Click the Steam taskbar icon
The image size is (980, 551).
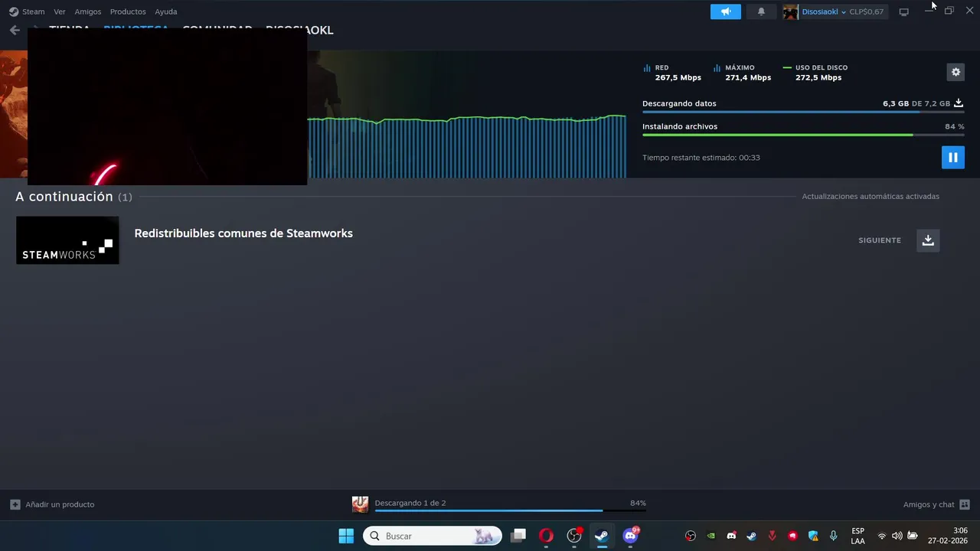(602, 536)
